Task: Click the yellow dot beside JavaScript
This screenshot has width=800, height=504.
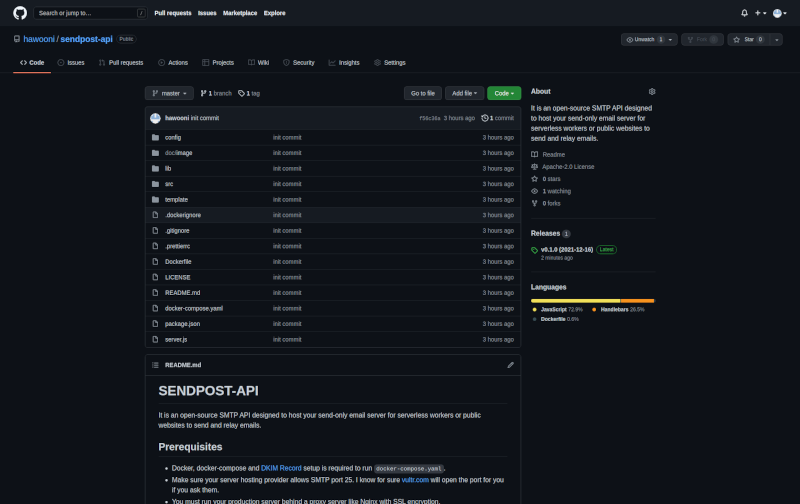Action: (534, 310)
